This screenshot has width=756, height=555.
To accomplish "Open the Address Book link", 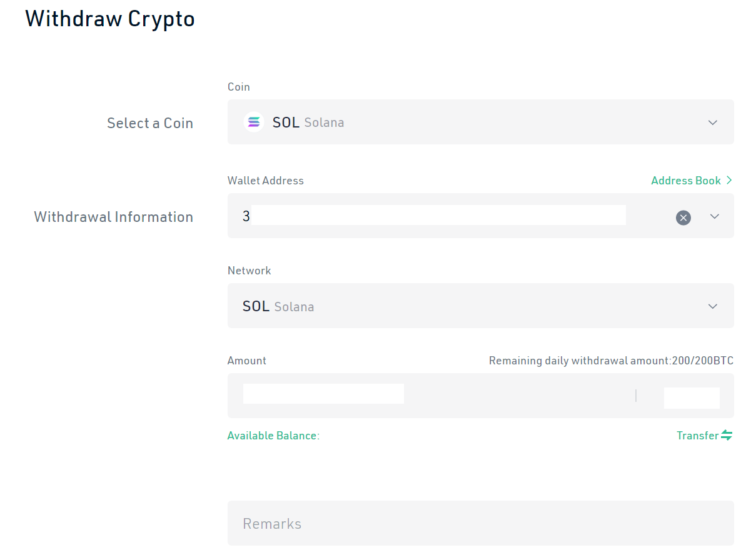I will 685,181.
